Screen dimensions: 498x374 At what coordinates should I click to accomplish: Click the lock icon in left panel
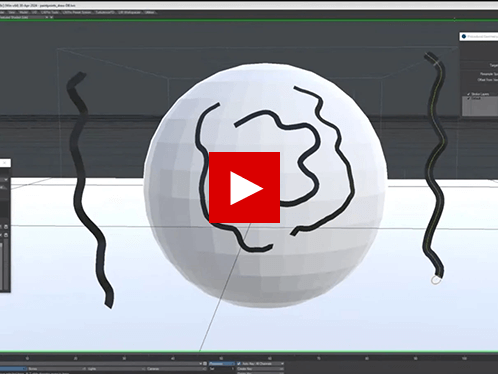(6, 227)
